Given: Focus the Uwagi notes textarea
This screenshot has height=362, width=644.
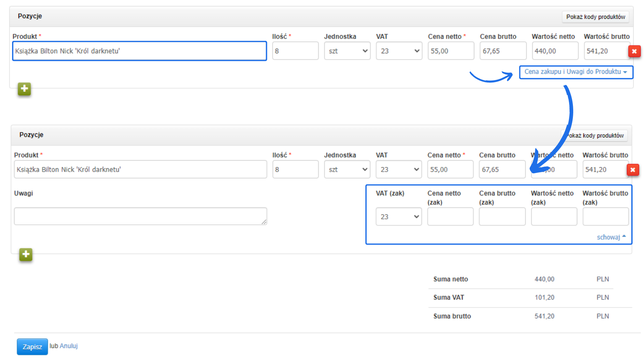Looking at the screenshot, I should point(140,216).
